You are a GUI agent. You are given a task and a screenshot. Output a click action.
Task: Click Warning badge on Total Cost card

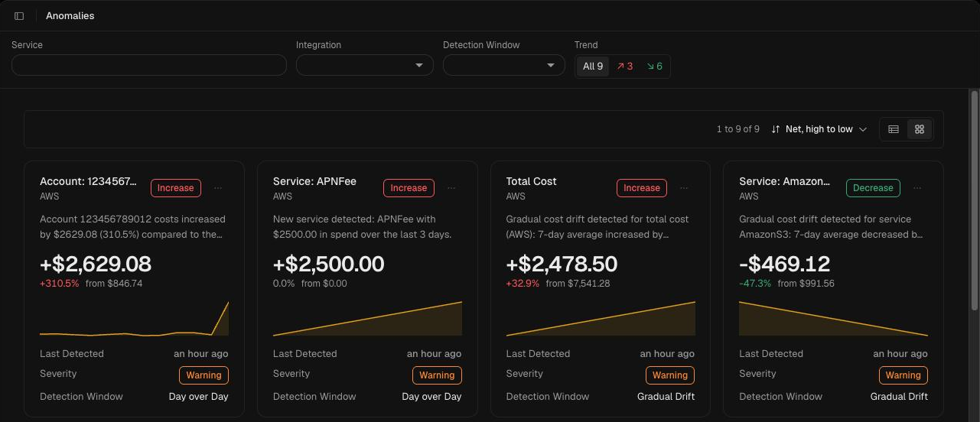pos(670,375)
